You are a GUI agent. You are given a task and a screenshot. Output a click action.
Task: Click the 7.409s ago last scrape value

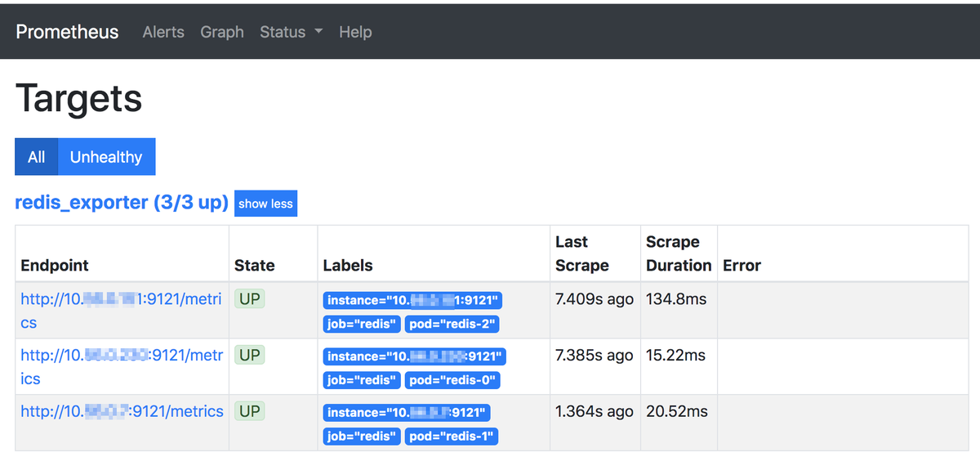[595, 299]
